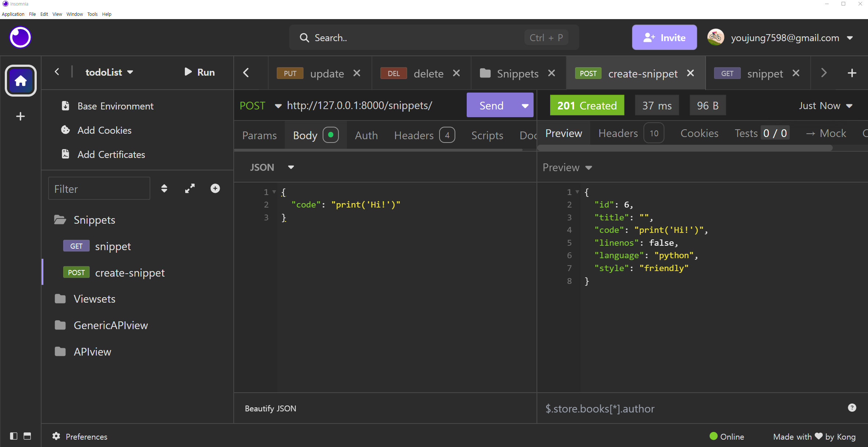This screenshot has width=868, height=447.
Task: Click the Preferences gear icon
Action: pyautogui.click(x=56, y=436)
